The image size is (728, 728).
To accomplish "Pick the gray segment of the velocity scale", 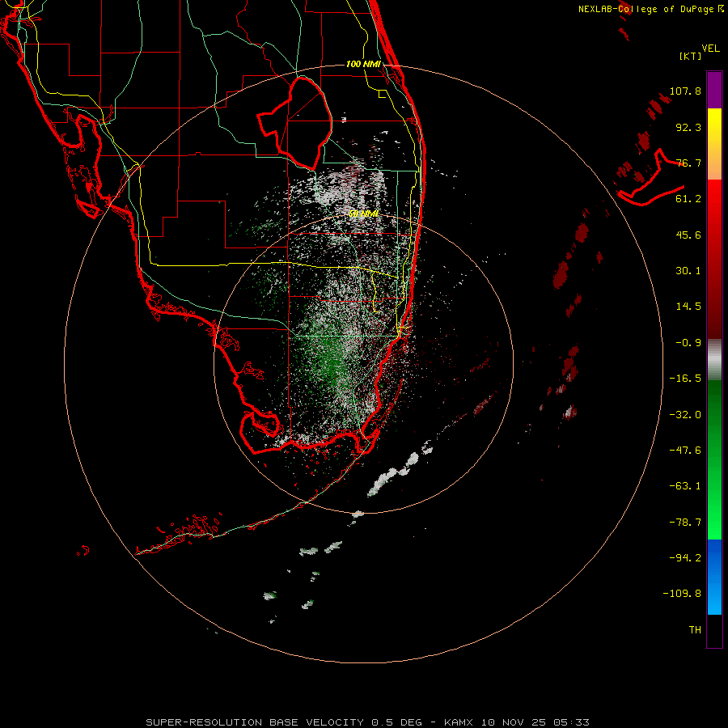I will (714, 359).
